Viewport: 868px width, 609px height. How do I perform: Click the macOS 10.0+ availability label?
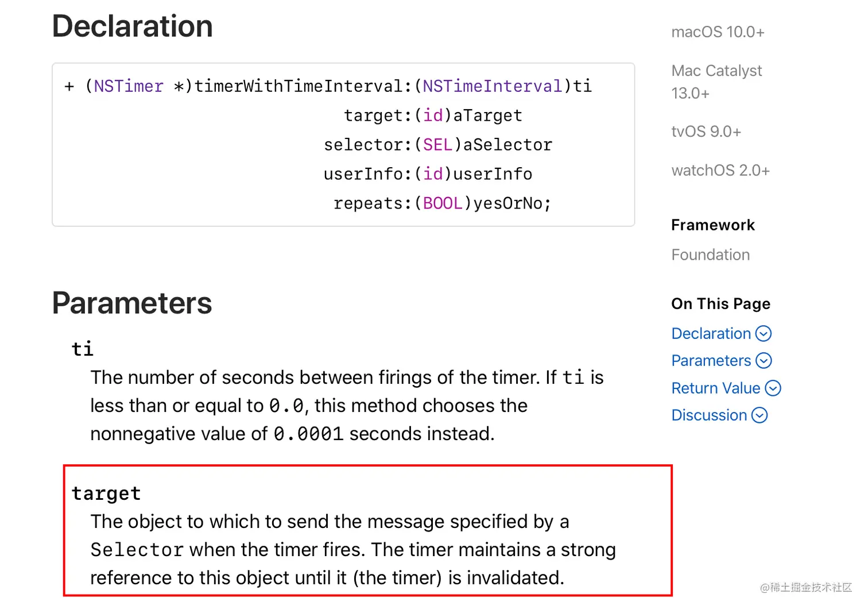point(718,32)
